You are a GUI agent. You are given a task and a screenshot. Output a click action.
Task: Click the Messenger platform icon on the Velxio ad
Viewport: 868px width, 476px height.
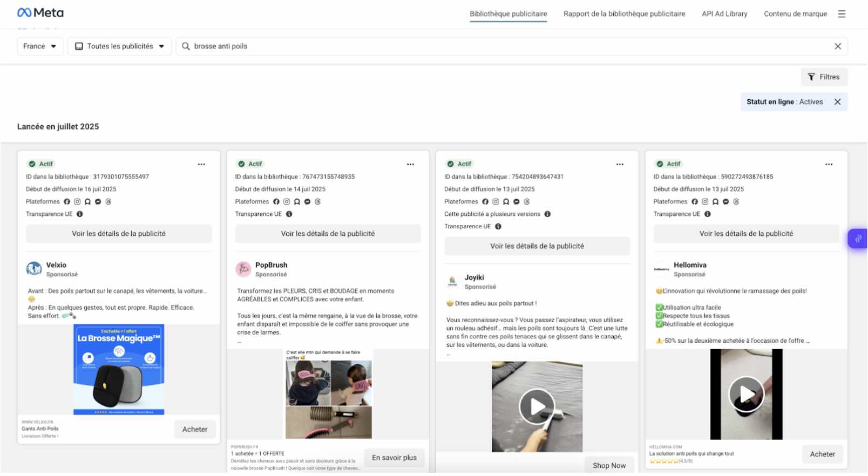[x=98, y=202]
